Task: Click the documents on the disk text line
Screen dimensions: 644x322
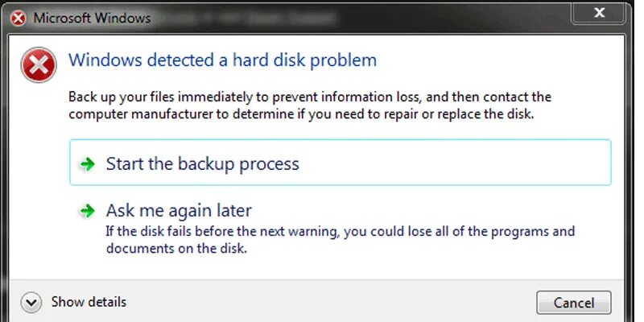Action: 175,249
